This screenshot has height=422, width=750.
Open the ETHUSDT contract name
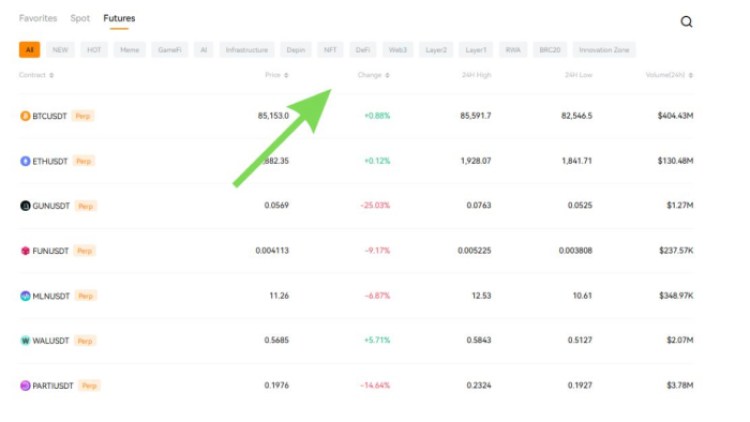tap(50, 161)
